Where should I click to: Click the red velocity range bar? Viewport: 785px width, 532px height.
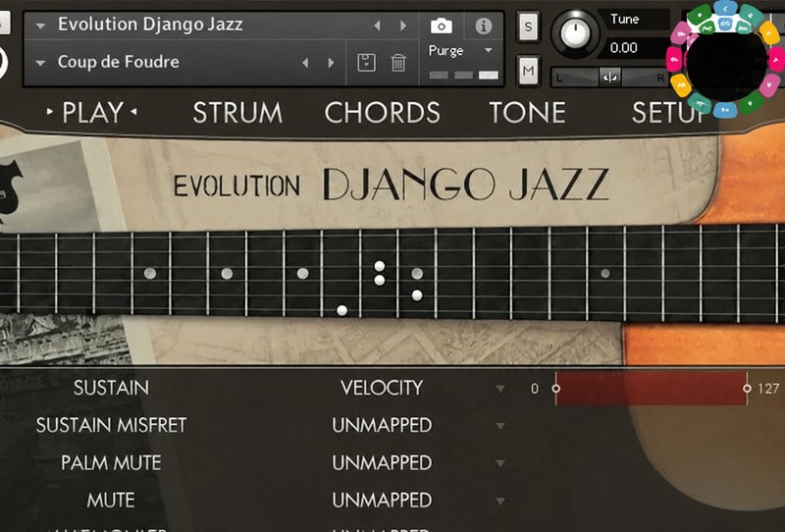(x=652, y=389)
